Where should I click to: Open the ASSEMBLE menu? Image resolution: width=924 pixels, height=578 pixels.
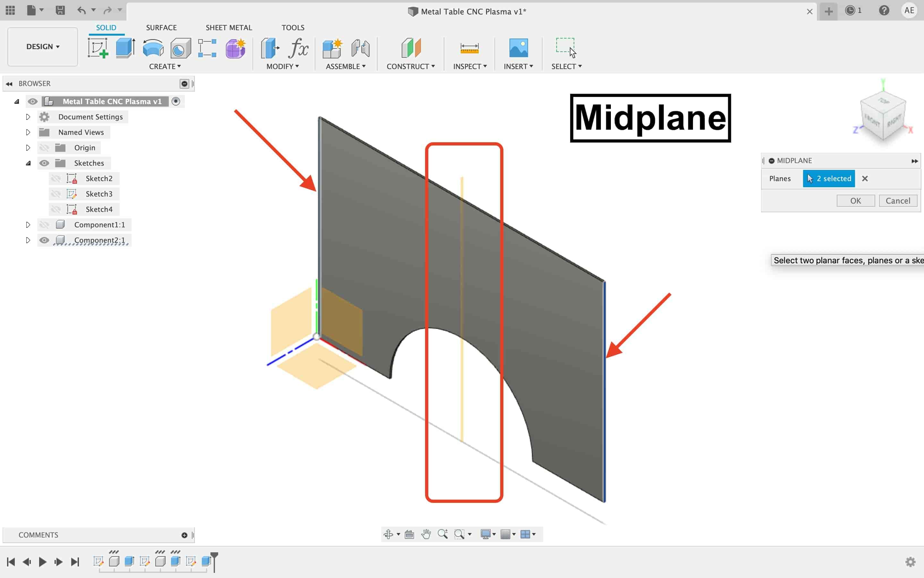(x=346, y=66)
